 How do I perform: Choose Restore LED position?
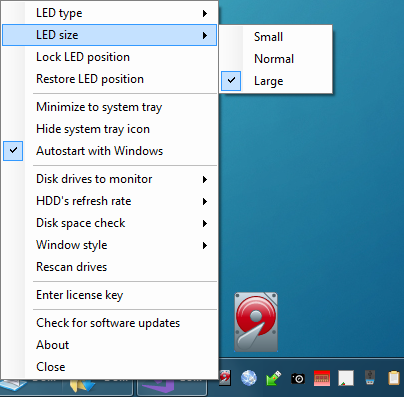pyautogui.click(x=109, y=79)
